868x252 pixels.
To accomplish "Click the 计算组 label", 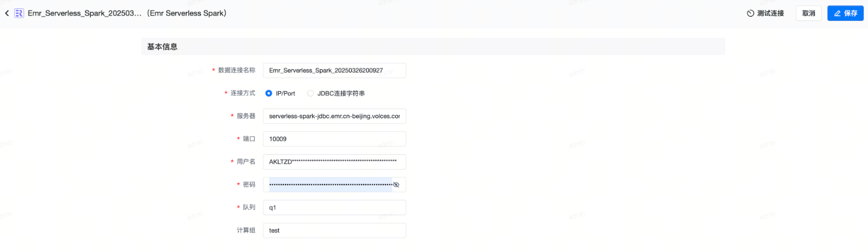I will click(x=246, y=231).
